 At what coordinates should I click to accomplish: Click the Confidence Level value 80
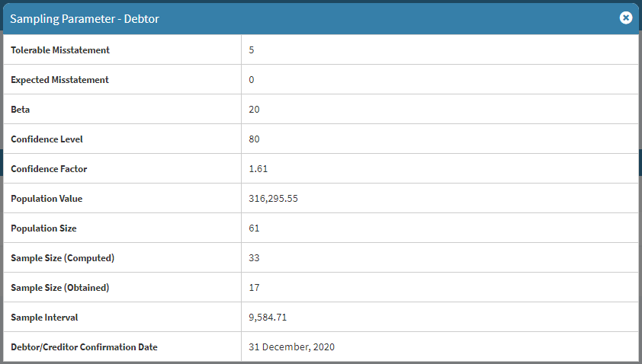click(255, 139)
